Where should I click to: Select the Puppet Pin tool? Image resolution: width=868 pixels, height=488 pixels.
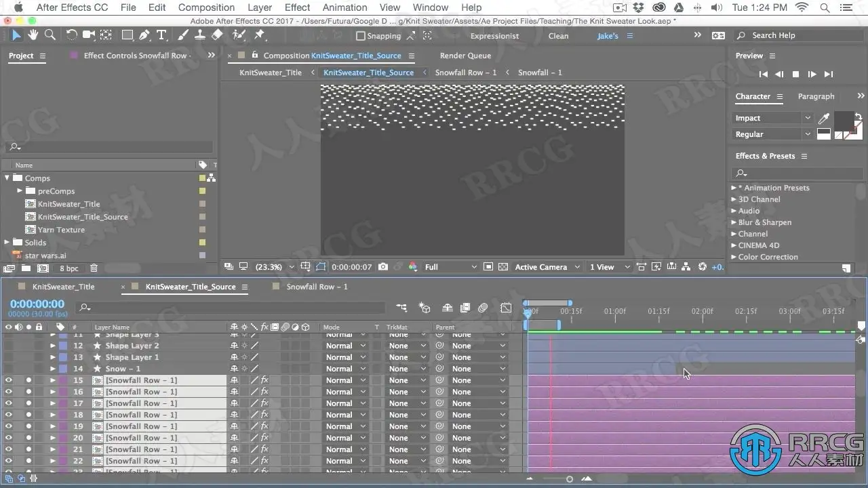[260, 35]
